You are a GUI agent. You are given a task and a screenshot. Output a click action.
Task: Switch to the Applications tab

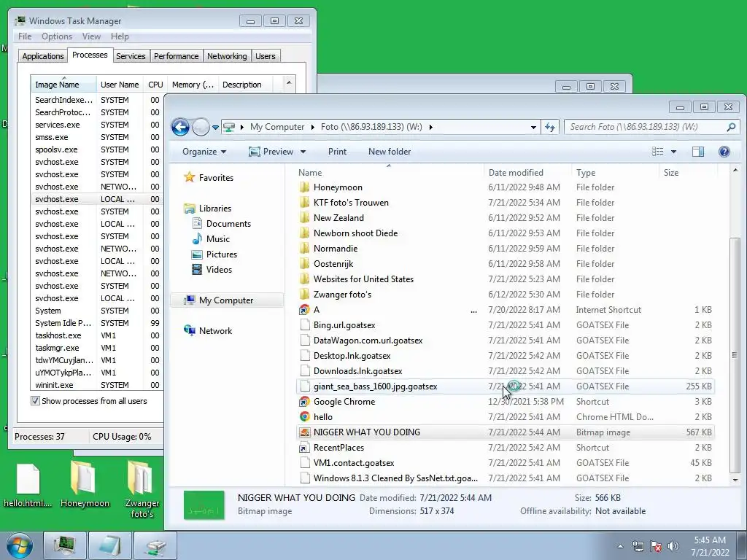pyautogui.click(x=43, y=56)
